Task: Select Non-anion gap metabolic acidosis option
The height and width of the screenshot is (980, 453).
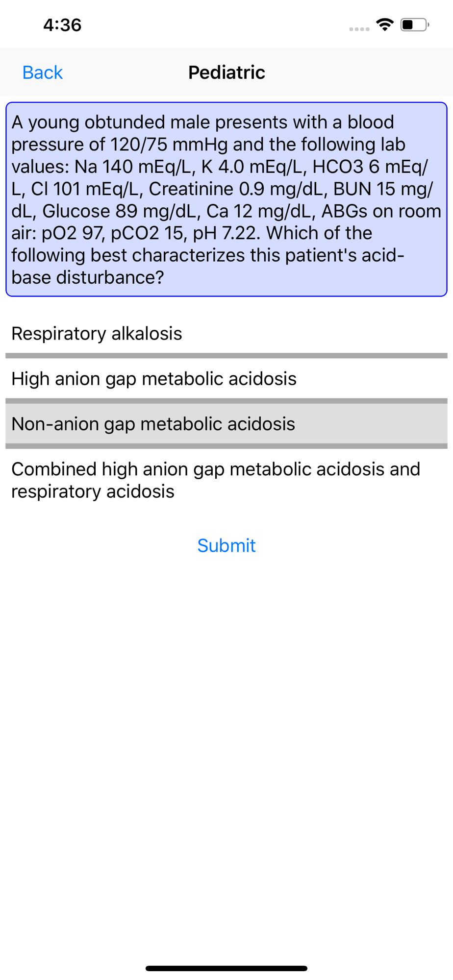Action: tap(226, 424)
